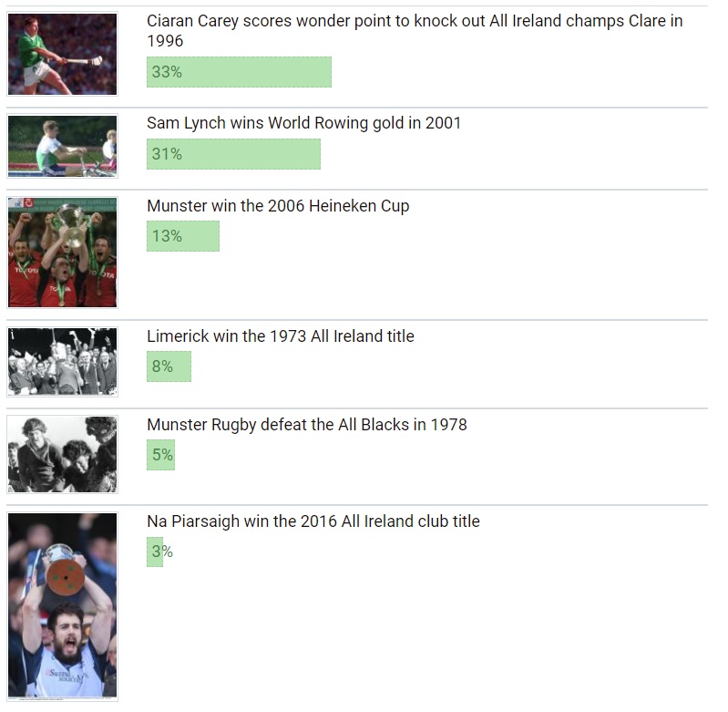View the black-and-white 1973 Limerick crowd photo

pos(62,362)
